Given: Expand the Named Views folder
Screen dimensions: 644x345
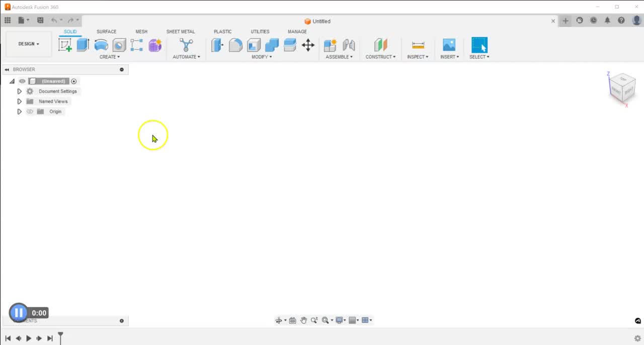Looking at the screenshot, I should (19, 101).
